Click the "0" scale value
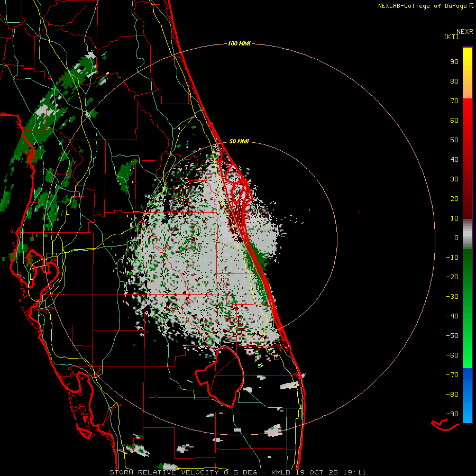This screenshot has width=476, height=476. tap(456, 238)
